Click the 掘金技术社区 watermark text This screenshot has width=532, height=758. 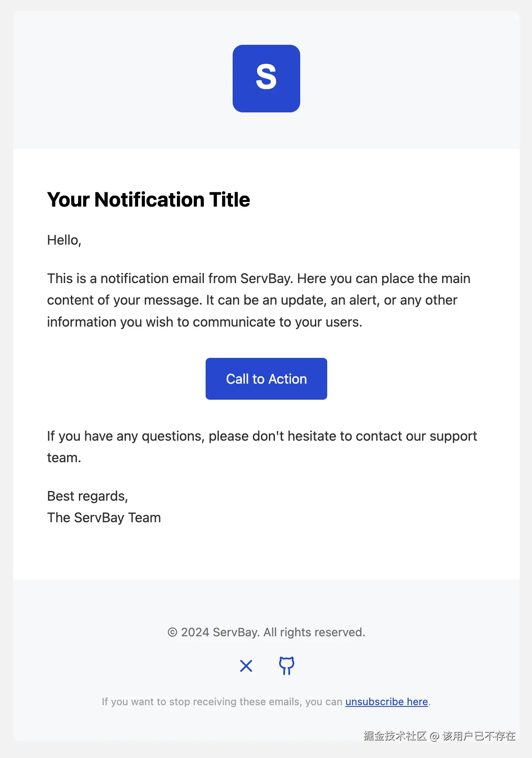click(395, 736)
